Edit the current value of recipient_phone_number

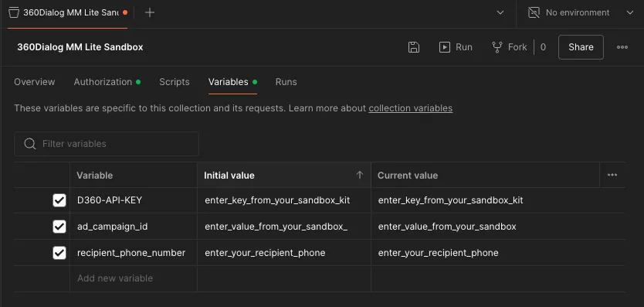(498, 253)
